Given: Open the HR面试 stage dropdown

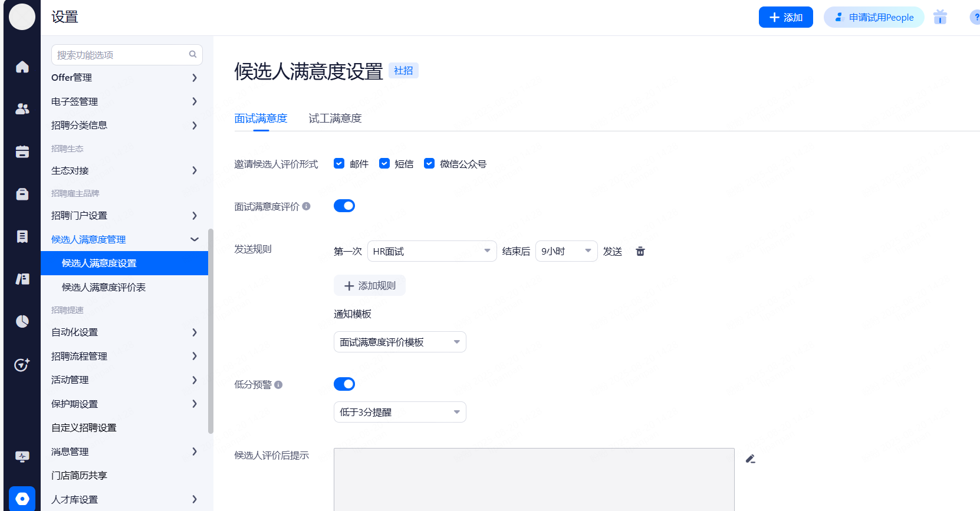Looking at the screenshot, I should point(432,251).
